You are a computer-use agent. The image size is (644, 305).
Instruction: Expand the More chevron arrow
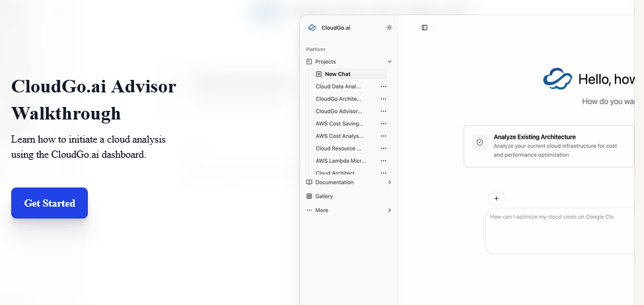[389, 210]
